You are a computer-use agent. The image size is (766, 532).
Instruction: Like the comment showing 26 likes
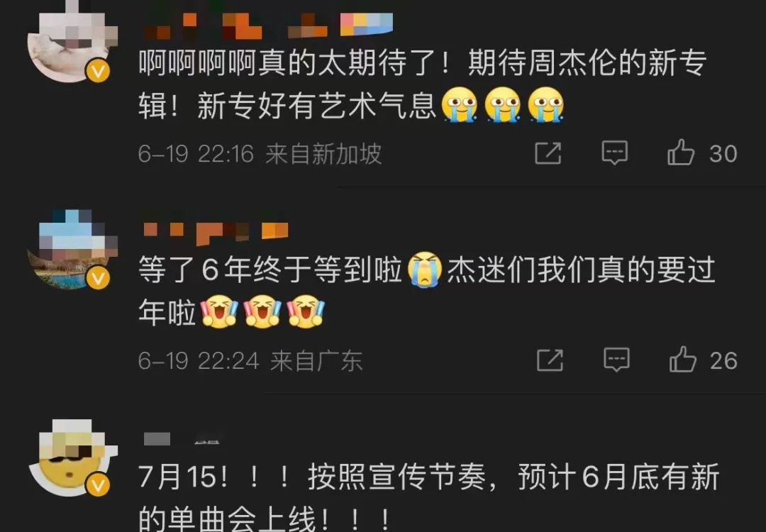703,360
